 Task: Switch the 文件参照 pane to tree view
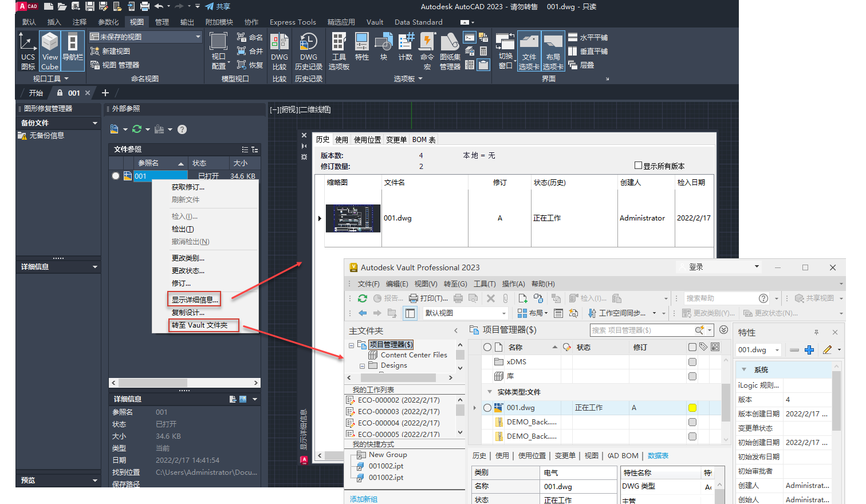(x=255, y=149)
